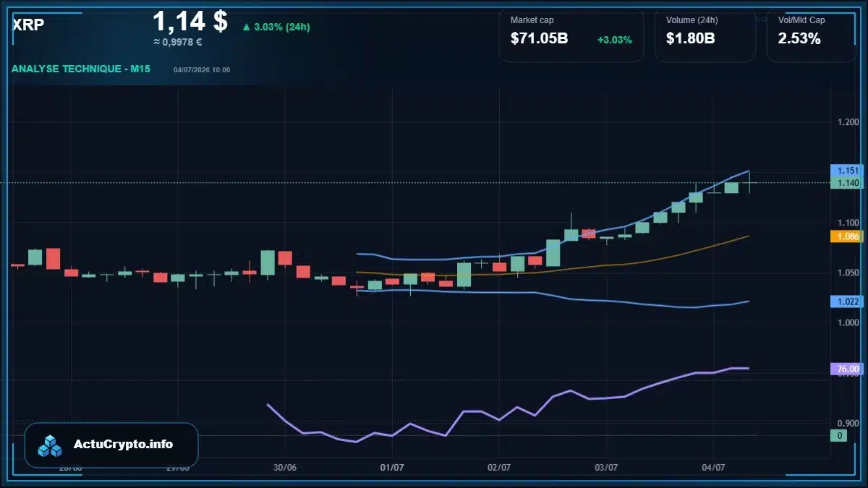Click the 1.151 upper band price tag
This screenshot has width=868, height=488.
click(847, 171)
